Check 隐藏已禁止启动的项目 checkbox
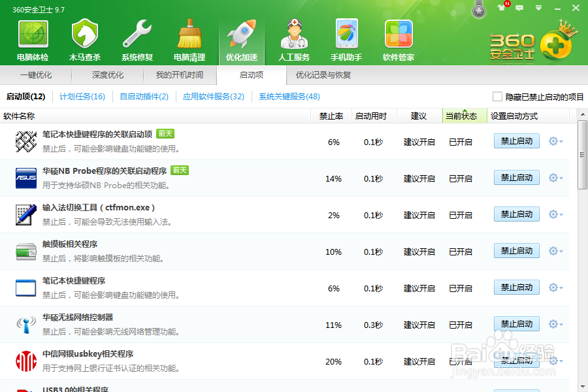Image resolution: width=588 pixels, height=392 pixels. [497, 97]
